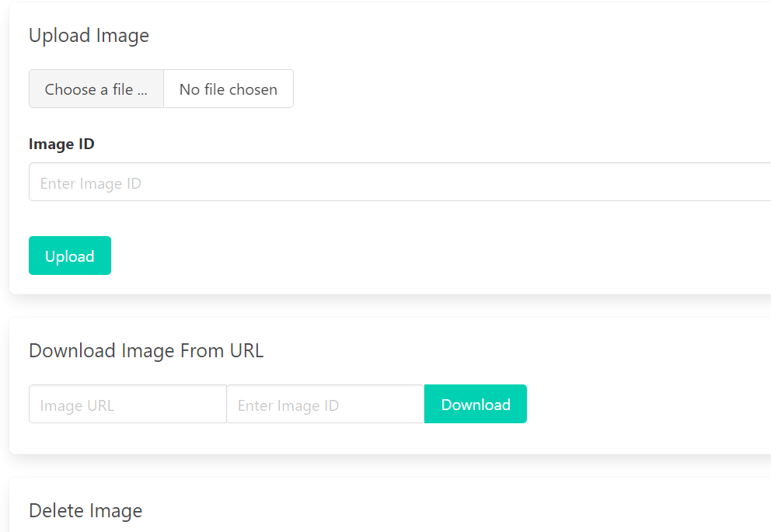
Task: Click the word From in the download heading
Action: pyautogui.click(x=202, y=351)
